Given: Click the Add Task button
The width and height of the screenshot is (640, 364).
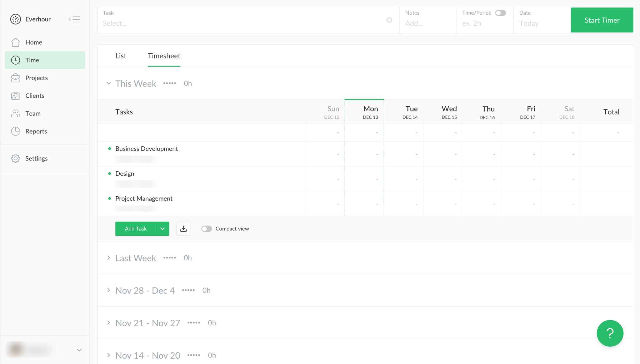Looking at the screenshot, I should (136, 229).
